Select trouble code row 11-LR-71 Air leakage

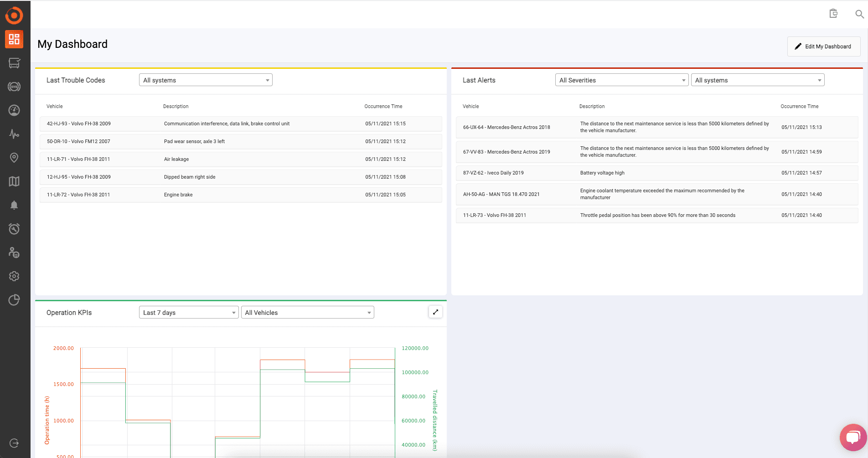pyautogui.click(x=241, y=159)
